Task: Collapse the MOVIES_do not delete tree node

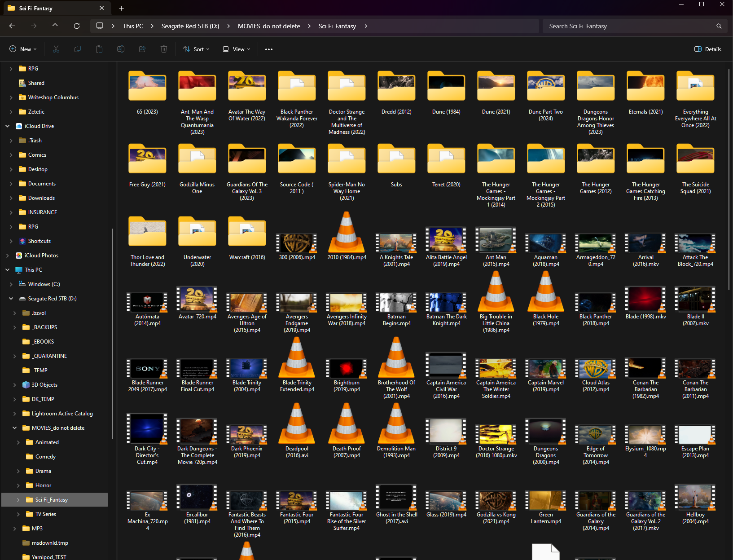Action: pyautogui.click(x=15, y=428)
